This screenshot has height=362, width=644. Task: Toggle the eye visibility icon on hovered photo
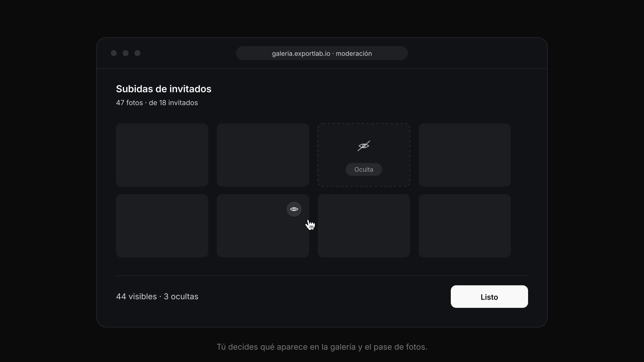(x=294, y=209)
